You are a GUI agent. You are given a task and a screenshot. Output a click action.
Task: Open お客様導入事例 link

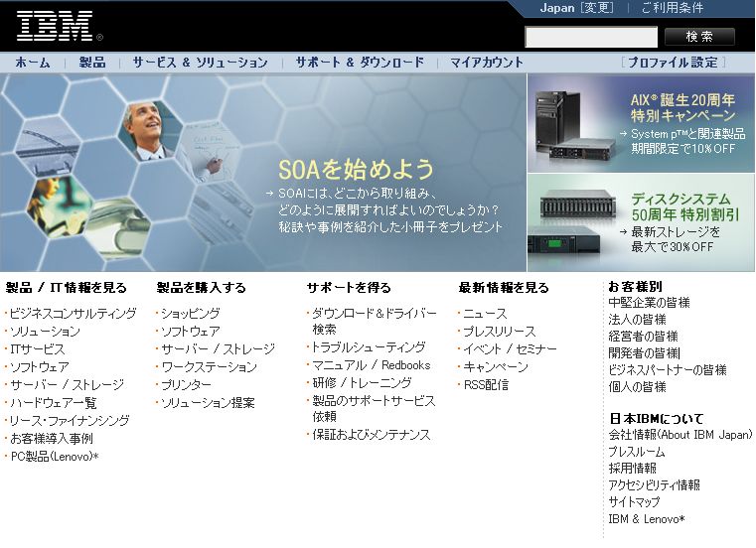(52, 439)
